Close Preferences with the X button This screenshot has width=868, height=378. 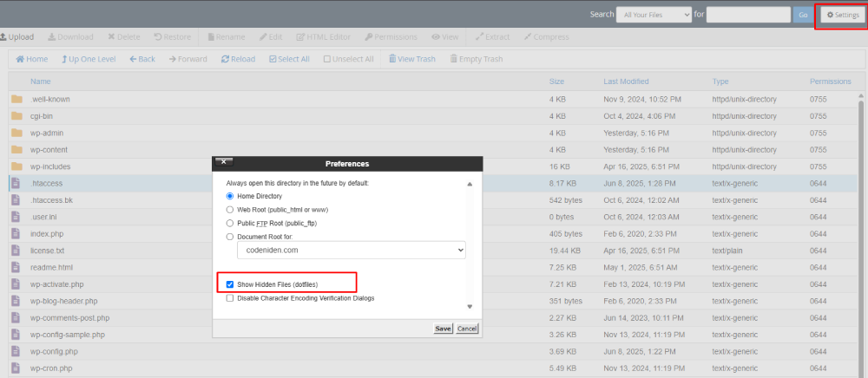click(x=224, y=161)
